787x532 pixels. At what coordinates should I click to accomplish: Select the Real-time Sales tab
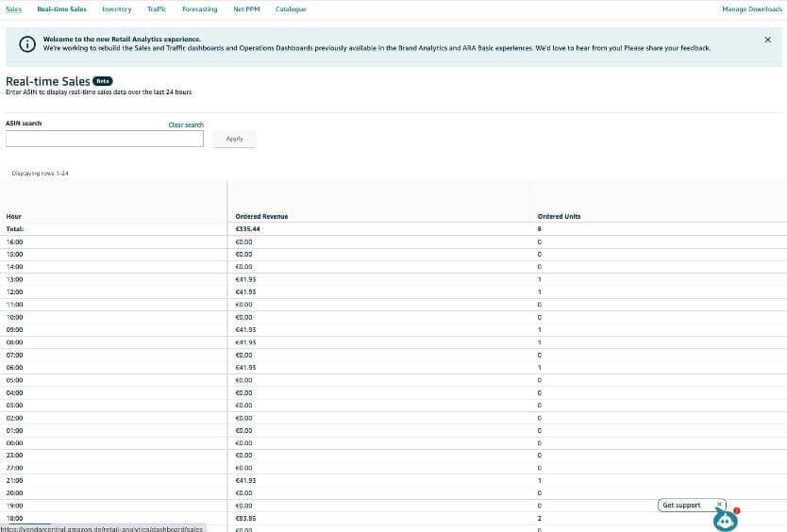click(x=61, y=8)
